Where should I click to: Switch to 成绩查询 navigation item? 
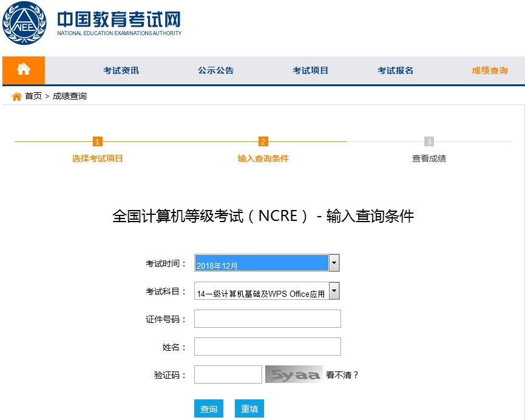490,70
